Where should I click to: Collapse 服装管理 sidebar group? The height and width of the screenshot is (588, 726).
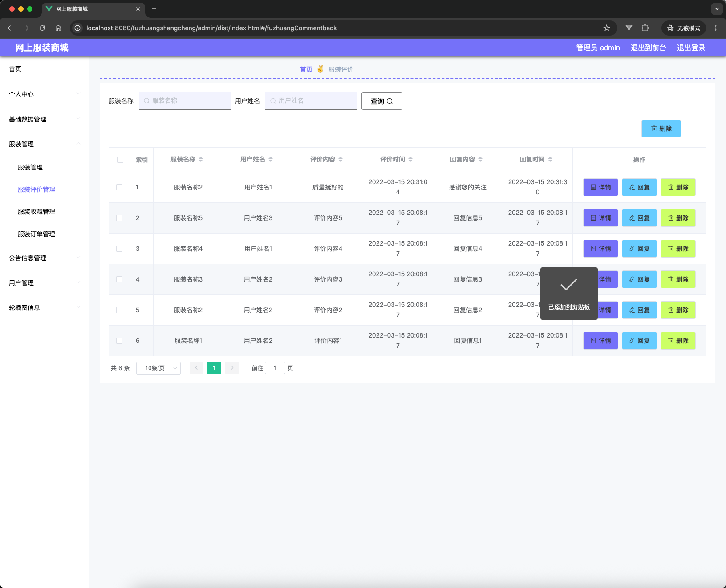click(x=45, y=144)
